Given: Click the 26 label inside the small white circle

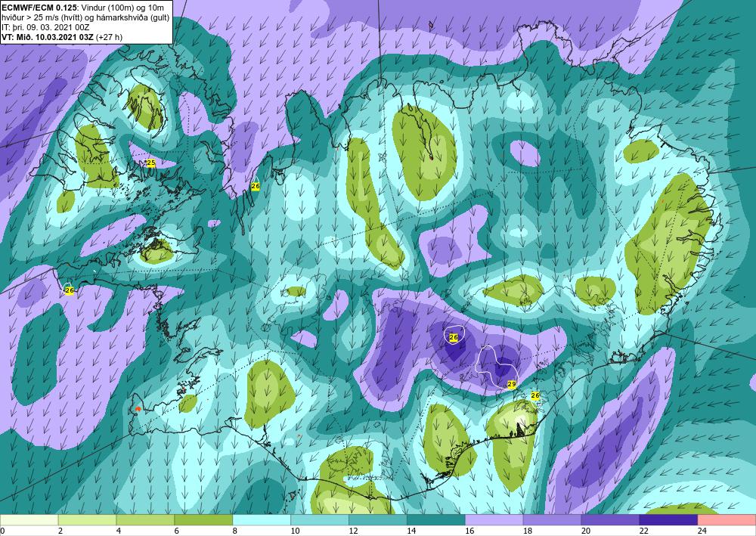Looking at the screenshot, I should click(453, 338).
